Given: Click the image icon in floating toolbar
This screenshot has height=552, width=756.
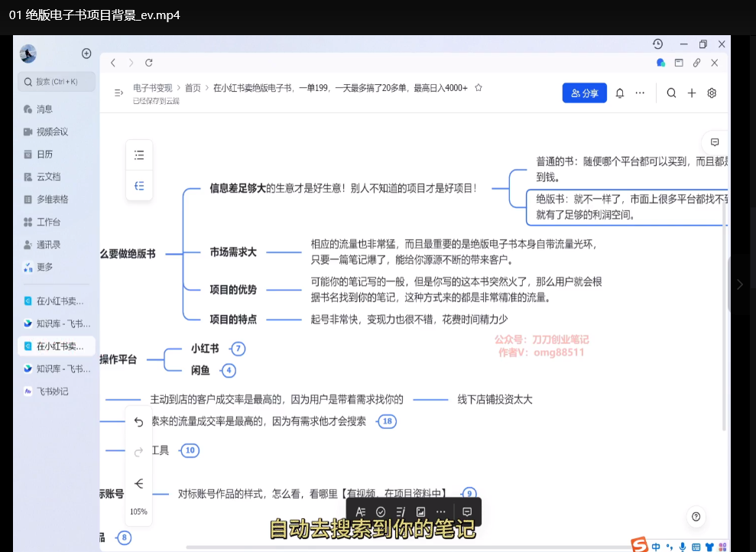Looking at the screenshot, I should (x=421, y=512).
